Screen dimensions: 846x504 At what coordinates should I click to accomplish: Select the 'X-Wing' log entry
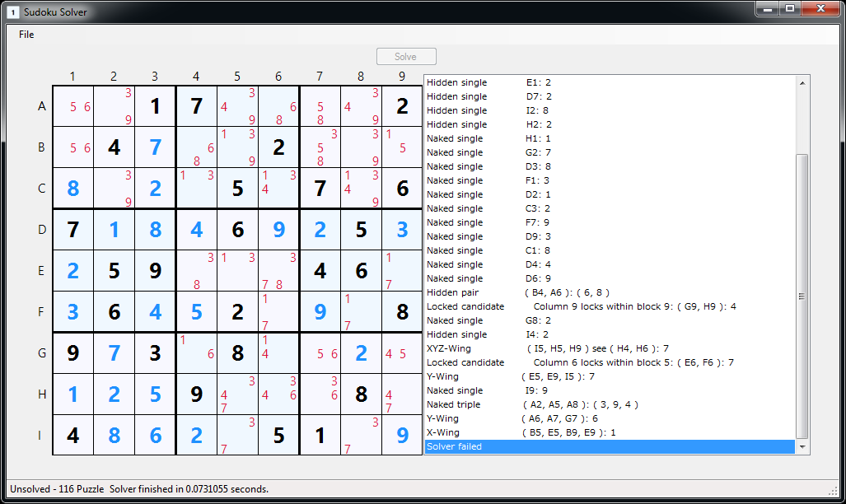click(x=610, y=433)
